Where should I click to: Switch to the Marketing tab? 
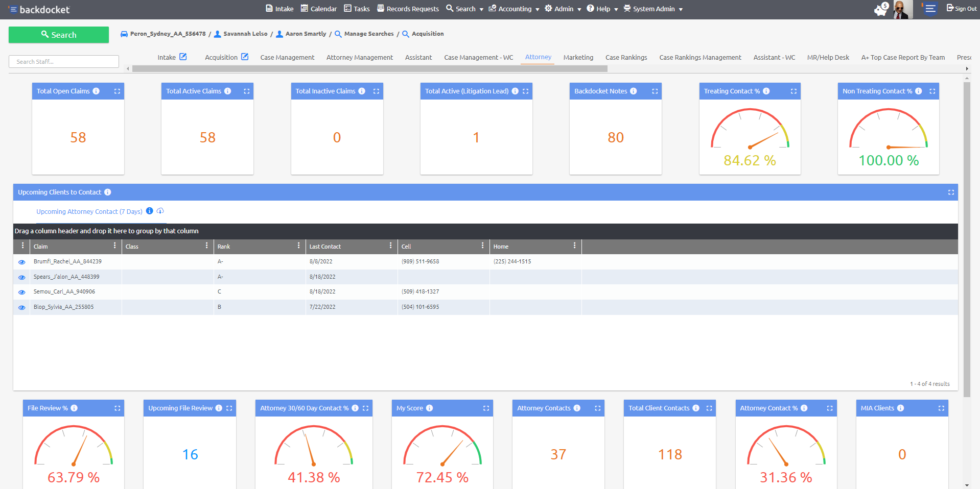[x=578, y=57]
